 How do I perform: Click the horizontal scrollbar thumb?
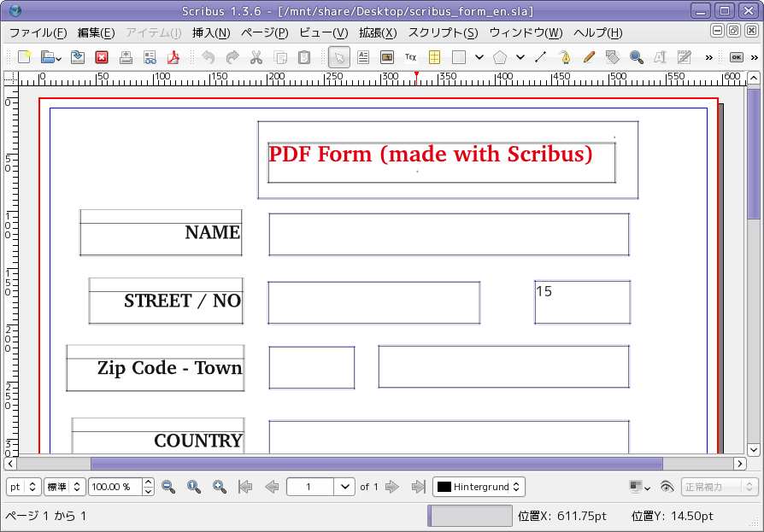click(377, 464)
